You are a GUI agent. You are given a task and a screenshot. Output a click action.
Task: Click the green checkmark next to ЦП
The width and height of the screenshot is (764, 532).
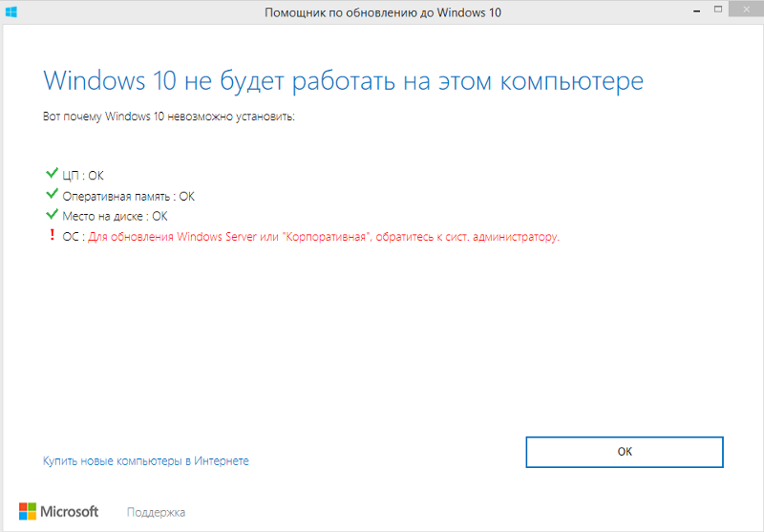pyautogui.click(x=52, y=173)
